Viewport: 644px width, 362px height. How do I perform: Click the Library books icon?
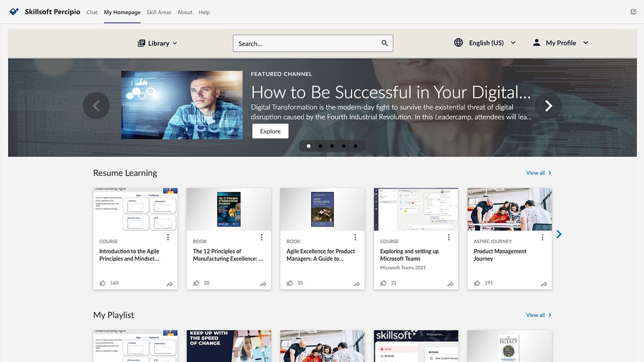coord(141,43)
